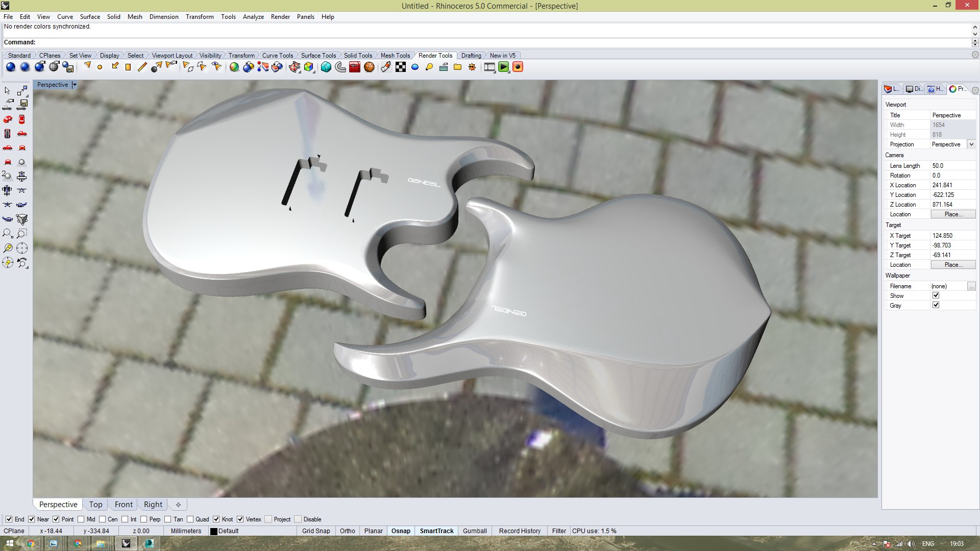
Task: Click the blue render sphere icon
Action: [10, 67]
